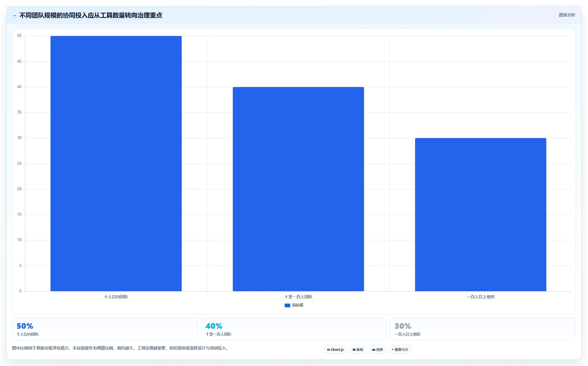The image size is (588, 366).
Task: Click the small icon beside the chart title
Action: (15, 16)
